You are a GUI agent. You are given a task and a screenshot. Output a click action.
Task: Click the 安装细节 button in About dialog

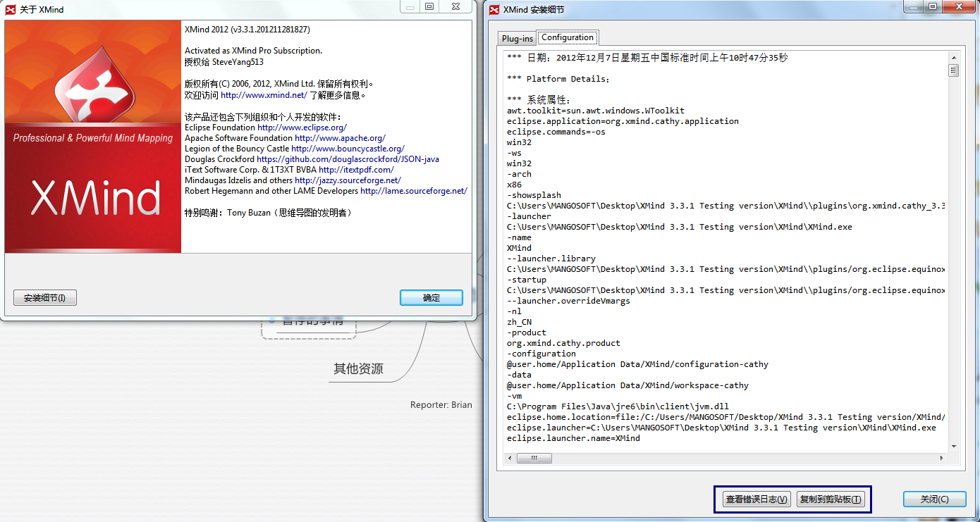(45, 298)
